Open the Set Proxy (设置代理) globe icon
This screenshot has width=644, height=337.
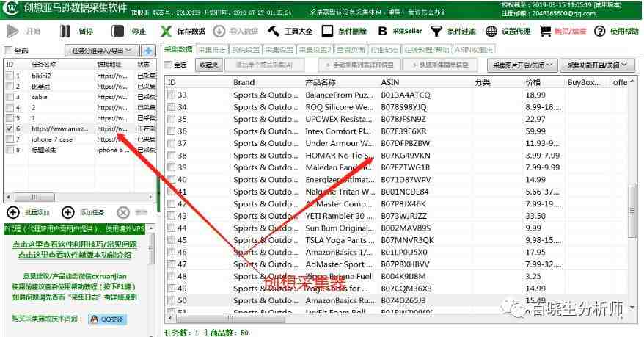click(491, 32)
